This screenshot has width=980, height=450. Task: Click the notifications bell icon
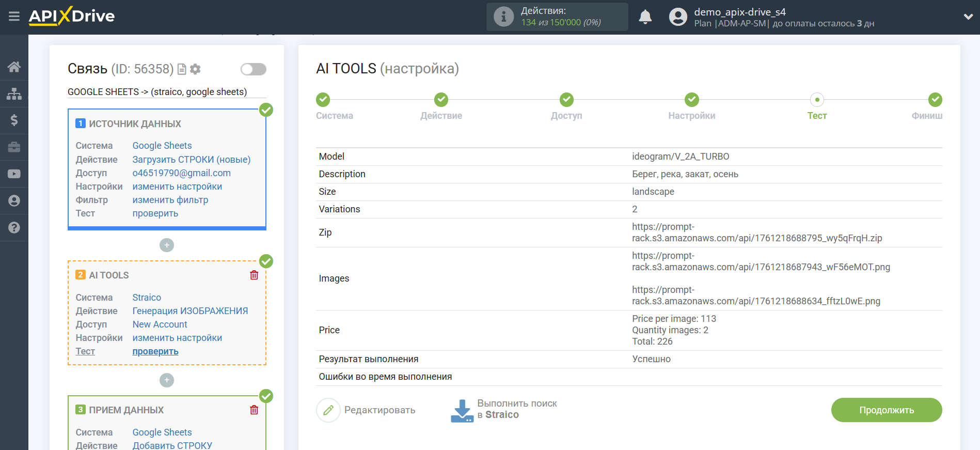(x=645, y=17)
